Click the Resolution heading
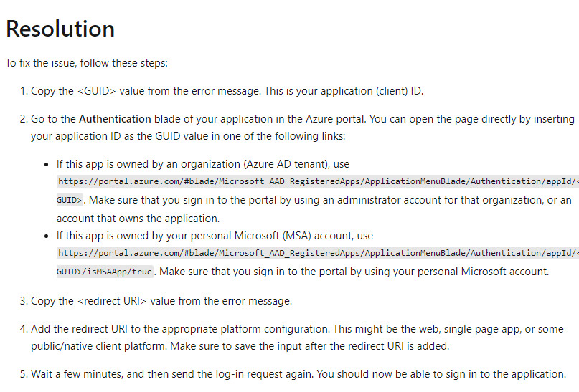579x392 pixels. coord(60,29)
